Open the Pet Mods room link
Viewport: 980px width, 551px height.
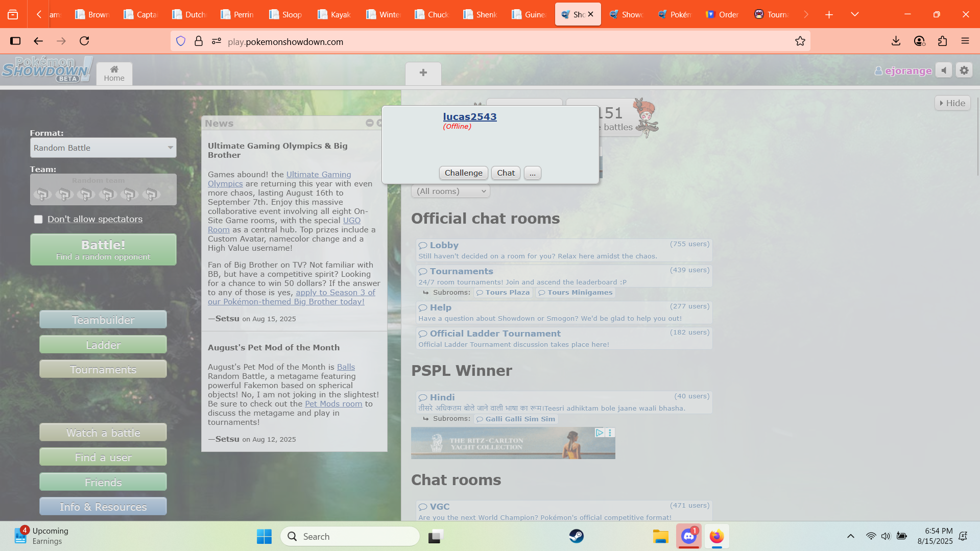pos(333,404)
